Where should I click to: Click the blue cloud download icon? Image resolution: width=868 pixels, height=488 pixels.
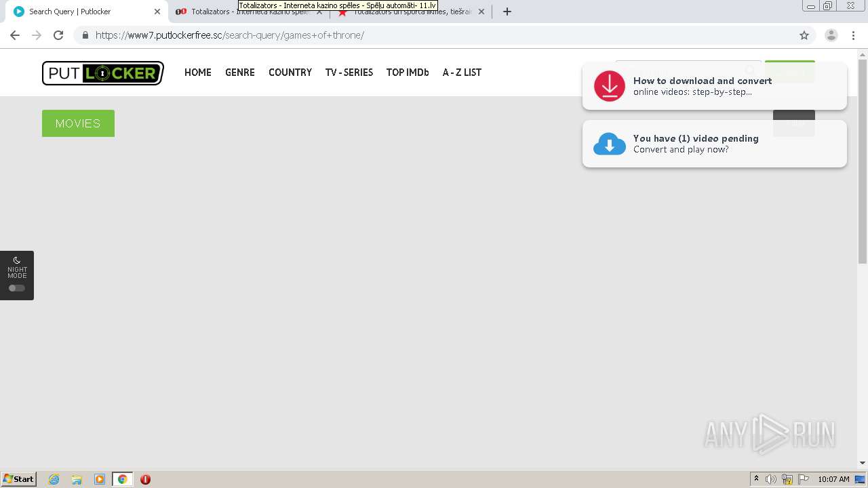coord(610,144)
